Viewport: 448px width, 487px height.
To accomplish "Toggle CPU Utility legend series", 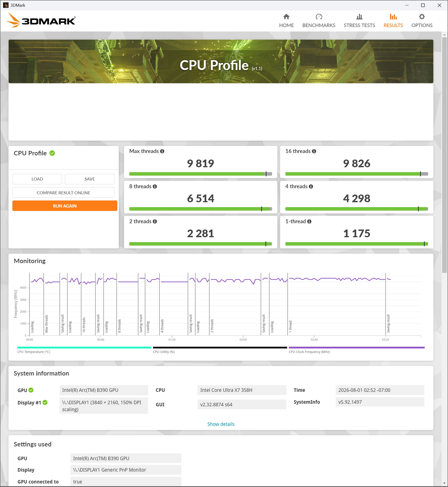I will coord(220,350).
